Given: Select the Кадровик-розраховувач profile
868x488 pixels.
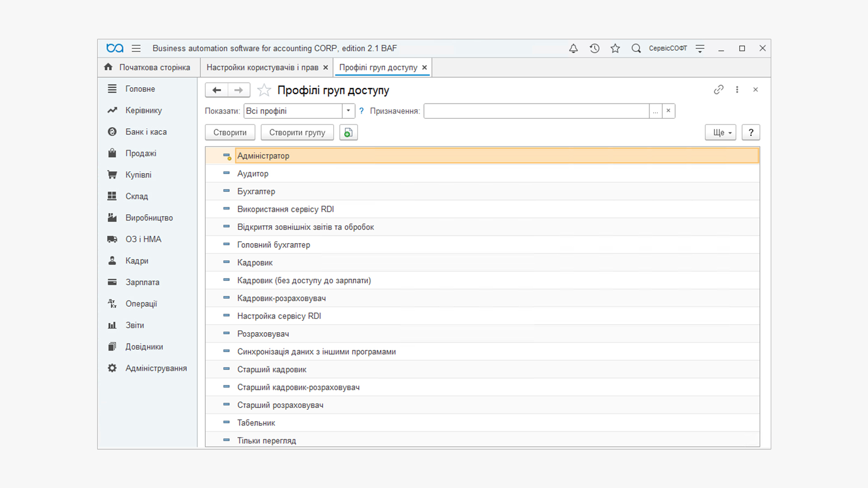Looking at the screenshot, I should click(482, 298).
